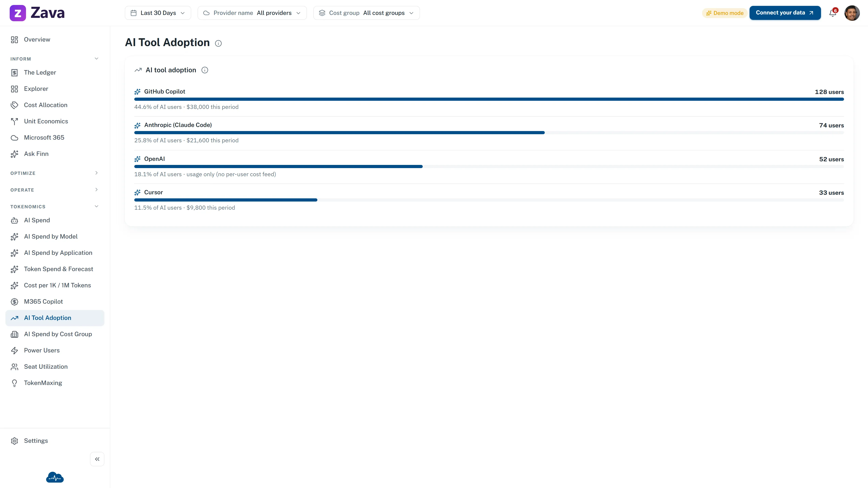The width and height of the screenshot is (868, 488).
Task: Click '44.6% of AI users · $38,000 this period'
Action: (x=186, y=107)
